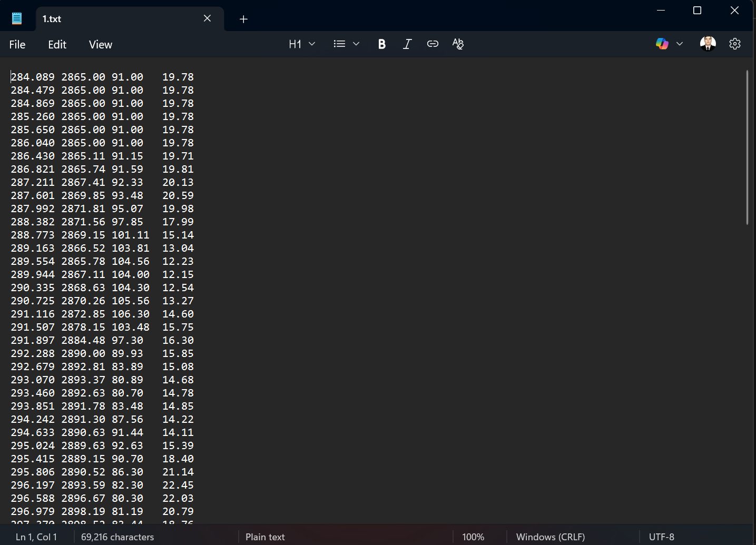
Task: Open Notepad settings gear
Action: point(735,44)
